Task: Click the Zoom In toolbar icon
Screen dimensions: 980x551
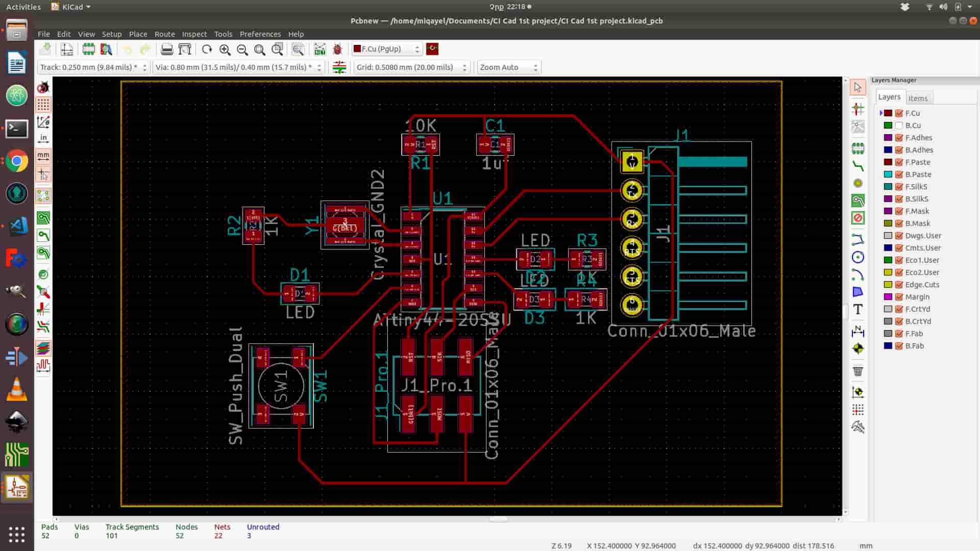Action: tap(225, 49)
